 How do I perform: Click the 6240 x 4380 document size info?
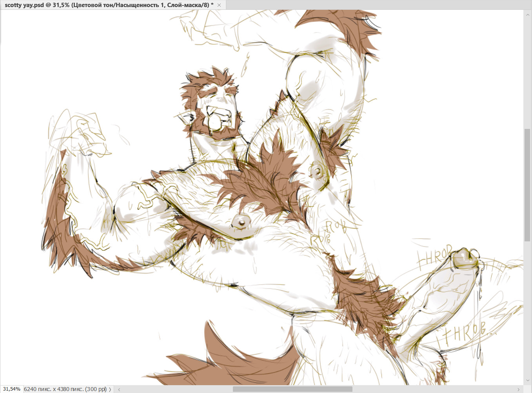tap(65, 389)
